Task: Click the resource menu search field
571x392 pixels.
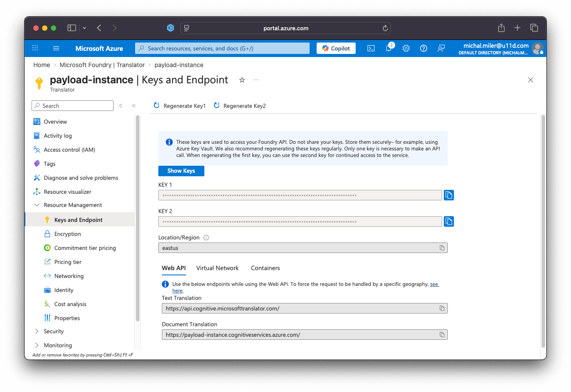Action: tap(72, 106)
